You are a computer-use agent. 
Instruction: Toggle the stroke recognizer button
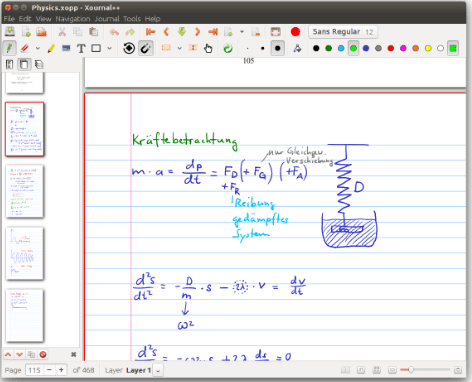(129, 49)
